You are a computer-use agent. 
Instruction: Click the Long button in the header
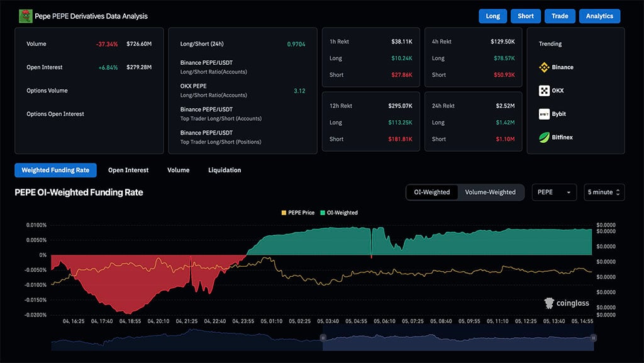click(492, 16)
